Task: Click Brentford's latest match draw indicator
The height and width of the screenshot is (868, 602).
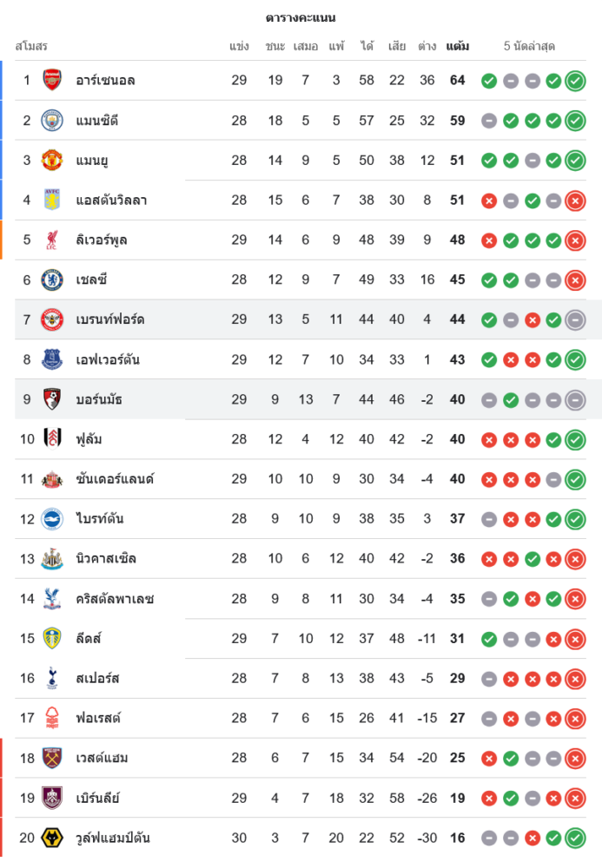Action: (x=575, y=319)
